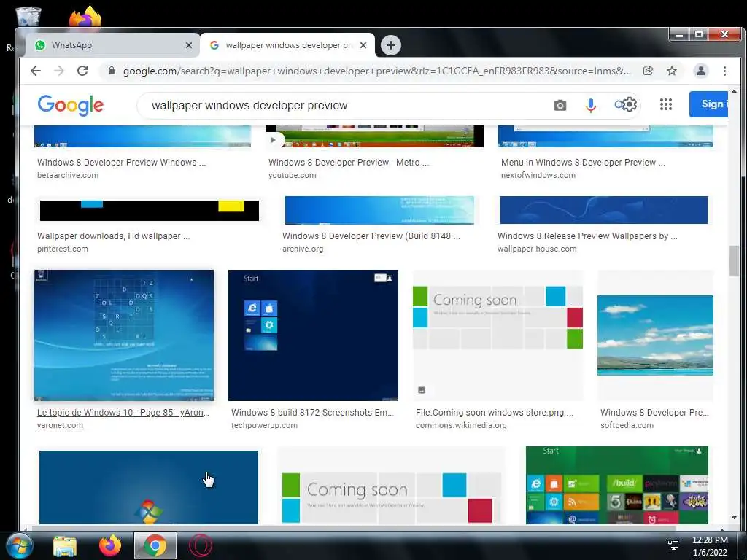
Task: Open File Explorer from the taskbar
Action: tap(65, 545)
